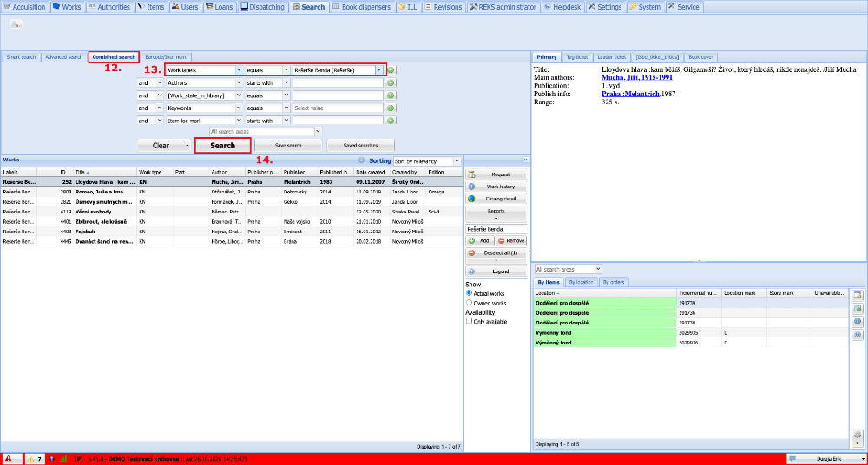
Task: Open Work history
Action: [496, 187]
